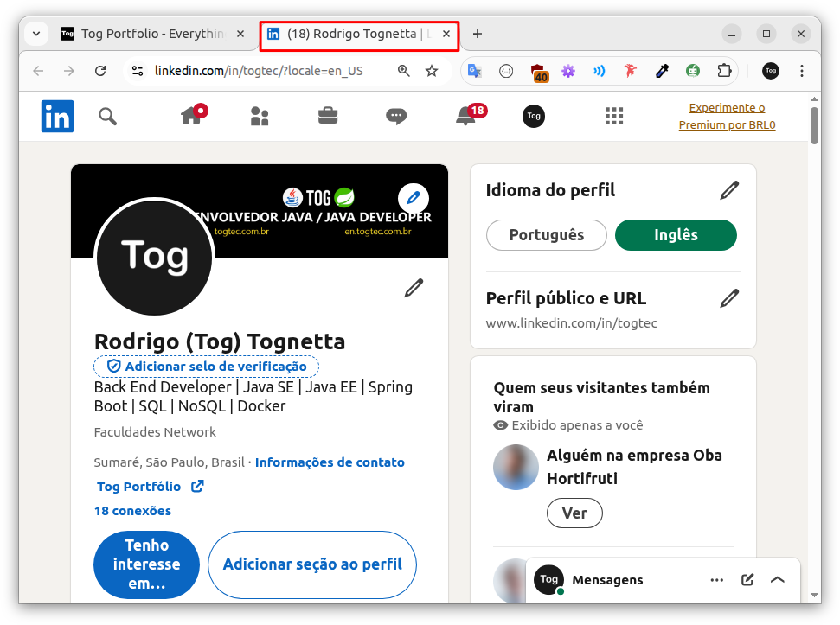Image resolution: width=840 pixels, height=625 pixels.
Task: Edit public profile and URL pencil
Action: [729, 298]
